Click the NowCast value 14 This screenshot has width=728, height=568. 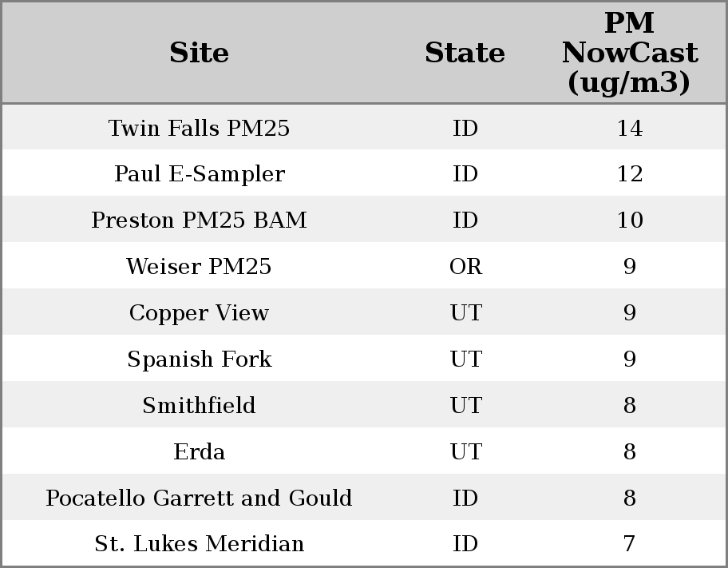click(629, 128)
